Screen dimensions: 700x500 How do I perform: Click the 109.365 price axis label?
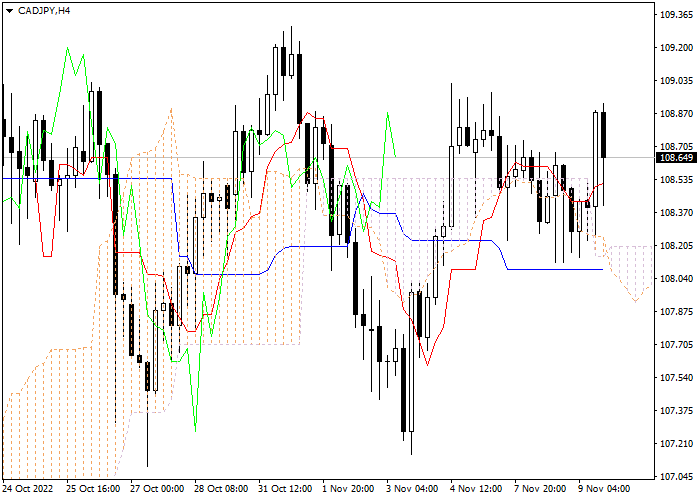tap(676, 15)
